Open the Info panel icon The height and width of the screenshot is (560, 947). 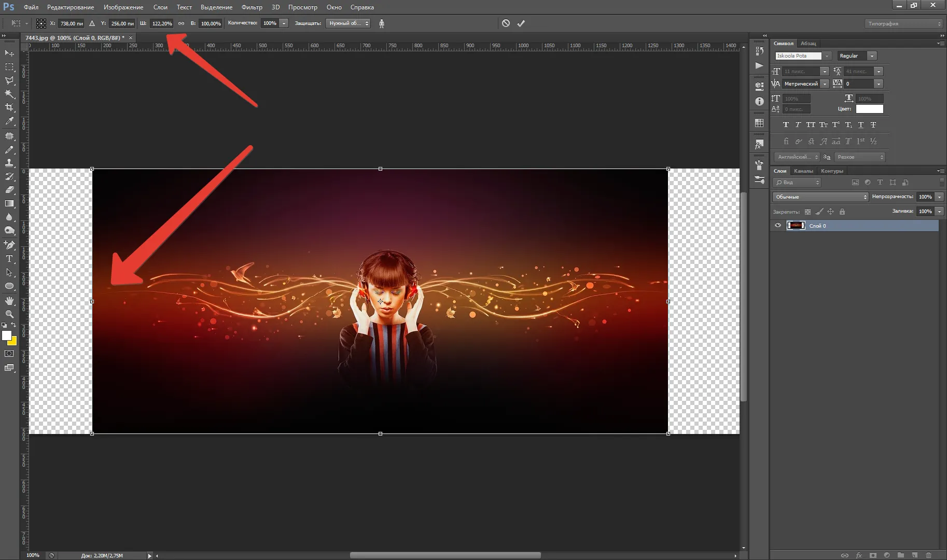[x=759, y=102]
